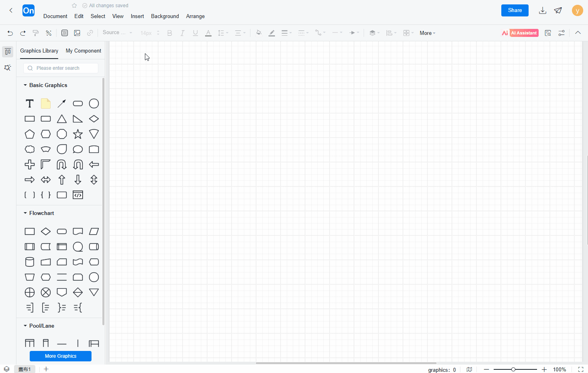Image resolution: width=588 pixels, height=373 pixels.
Task: Open the More toolbar dropdown
Action: click(427, 33)
